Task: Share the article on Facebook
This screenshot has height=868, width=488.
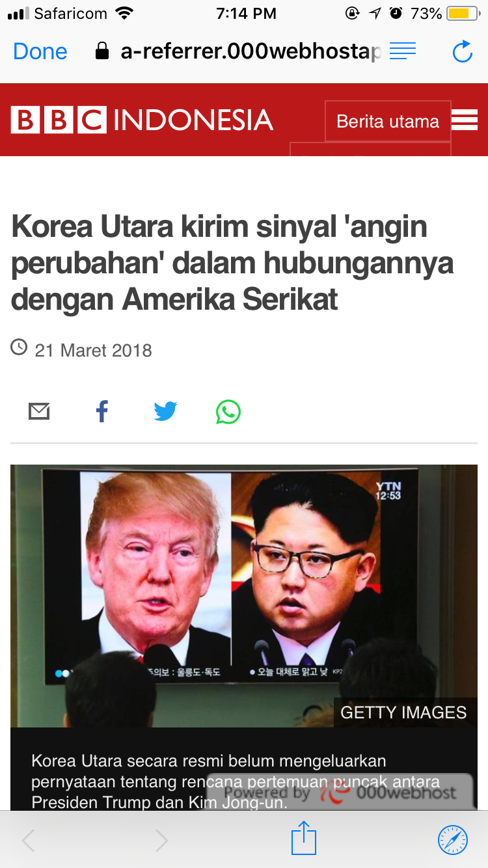Action: (102, 412)
